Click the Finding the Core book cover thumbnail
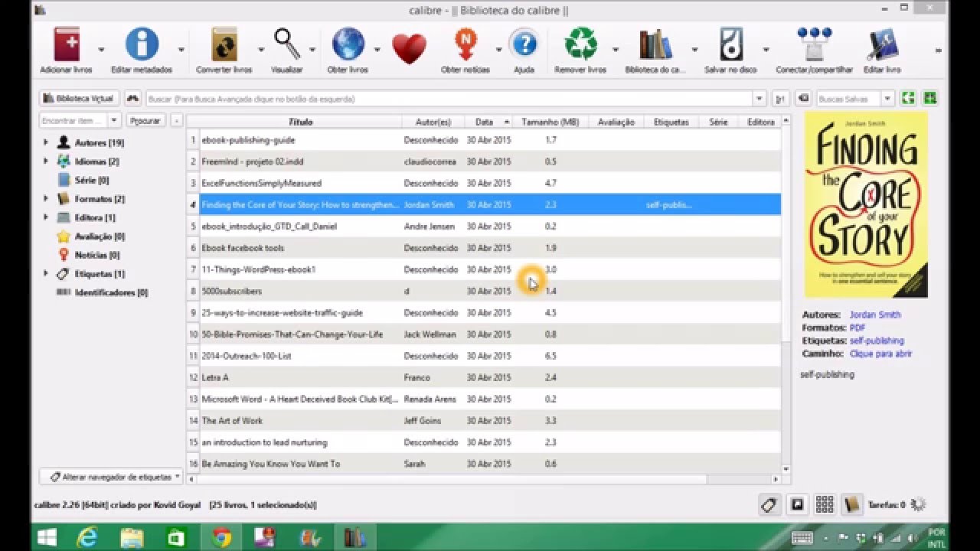The image size is (980, 551). 866,205
